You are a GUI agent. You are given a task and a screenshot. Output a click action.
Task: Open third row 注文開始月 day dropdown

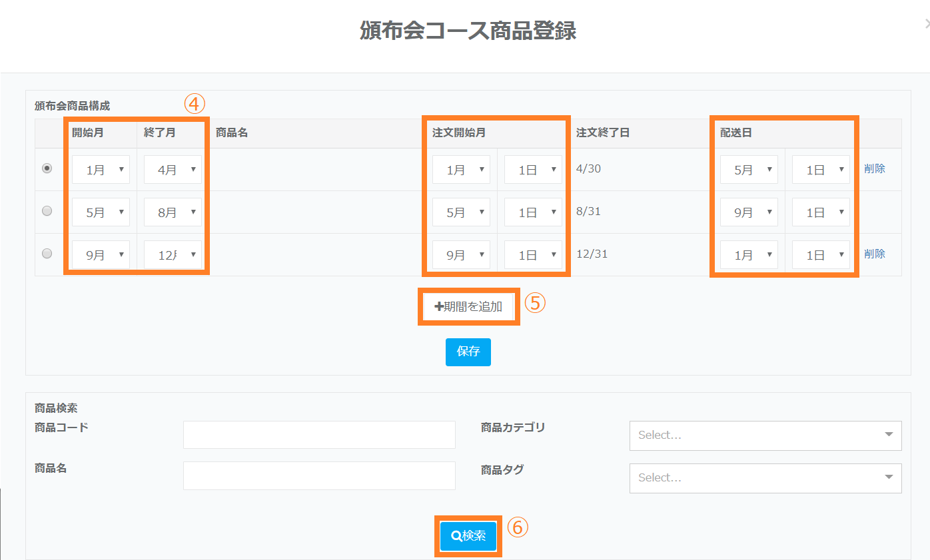[x=533, y=255]
